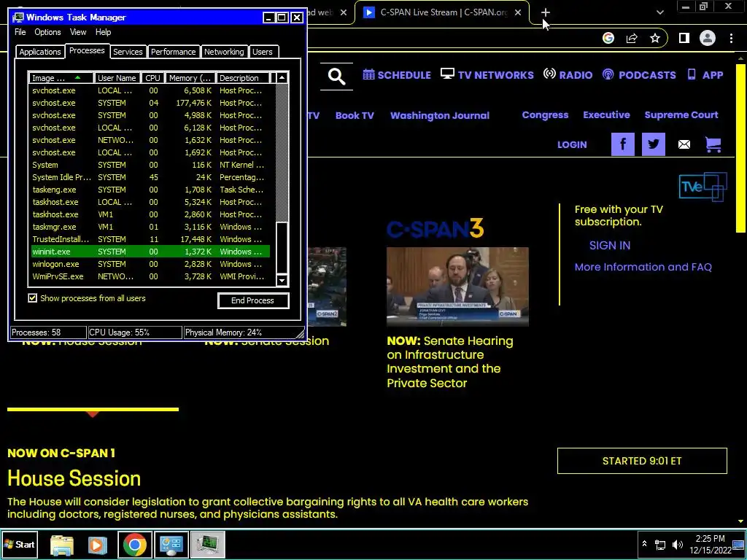Switch to Chrome in the taskbar
Viewport: 747px width, 560px height.
(135, 545)
